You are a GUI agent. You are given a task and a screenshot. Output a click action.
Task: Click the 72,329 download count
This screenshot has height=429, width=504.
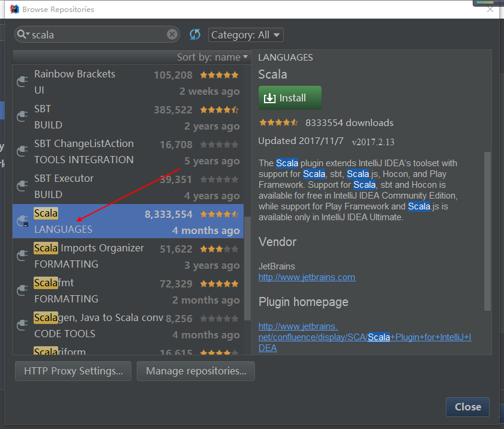coord(176,283)
